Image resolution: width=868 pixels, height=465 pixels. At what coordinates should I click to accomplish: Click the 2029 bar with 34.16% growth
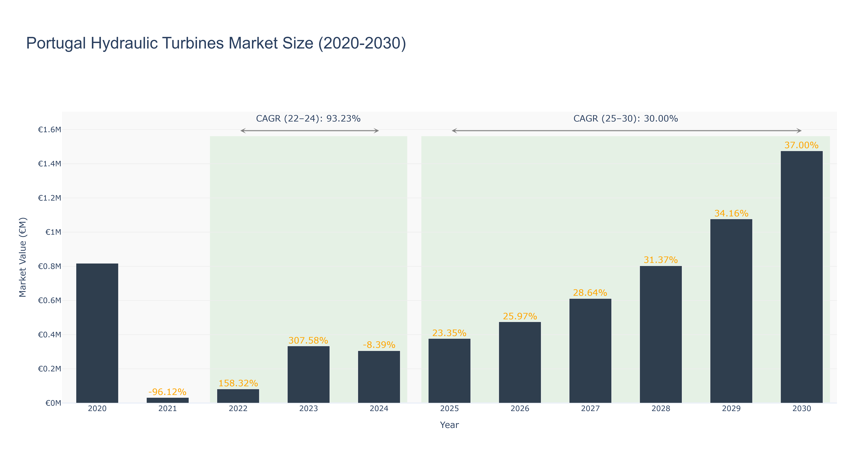pos(731,311)
